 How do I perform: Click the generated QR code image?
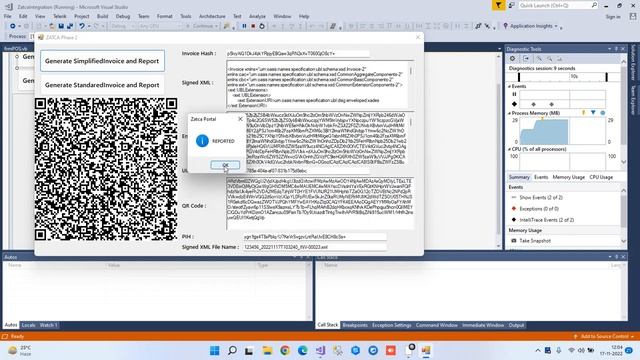click(x=106, y=169)
